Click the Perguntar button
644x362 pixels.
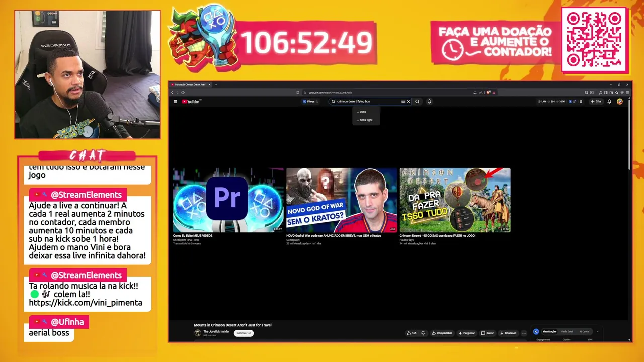click(x=466, y=333)
